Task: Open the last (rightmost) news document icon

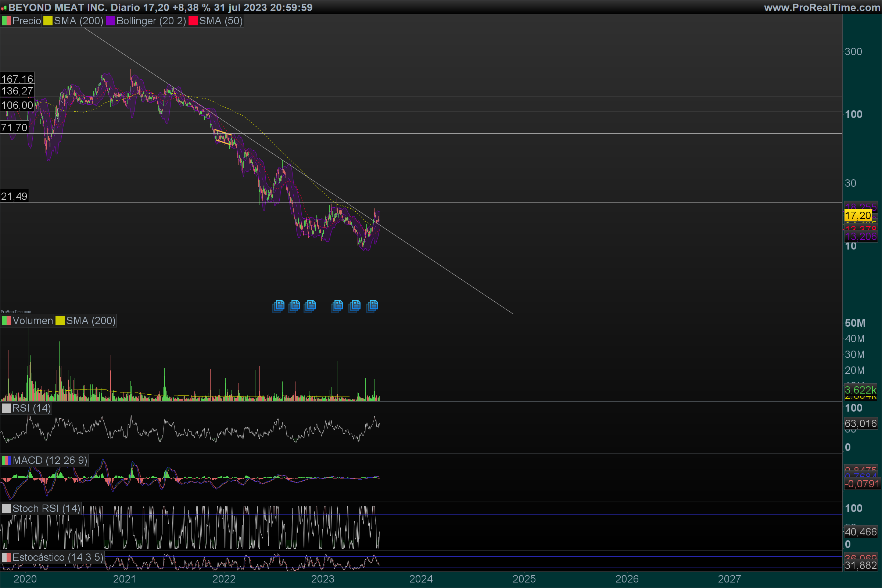Action: click(372, 306)
